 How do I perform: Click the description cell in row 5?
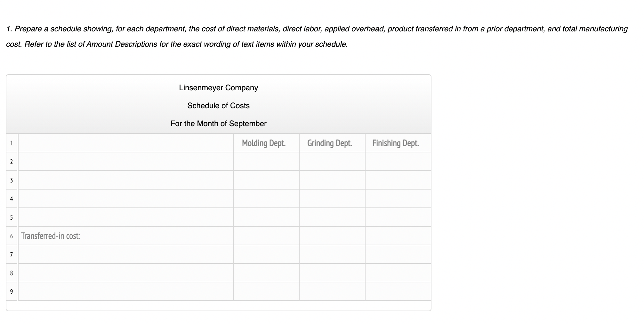pos(125,217)
